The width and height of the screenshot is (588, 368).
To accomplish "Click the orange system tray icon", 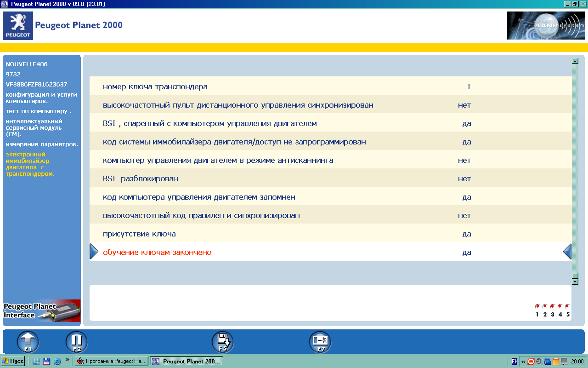I will (x=555, y=361).
